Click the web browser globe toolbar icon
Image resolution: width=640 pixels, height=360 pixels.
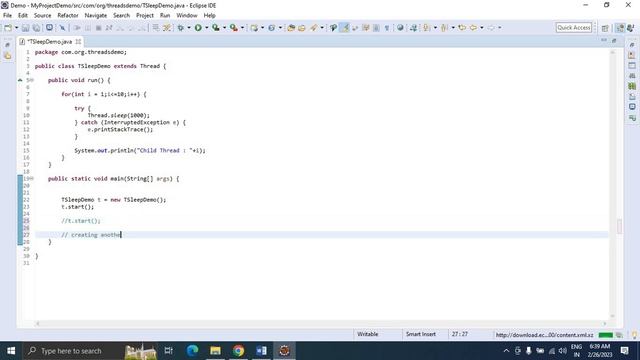click(x=400, y=28)
